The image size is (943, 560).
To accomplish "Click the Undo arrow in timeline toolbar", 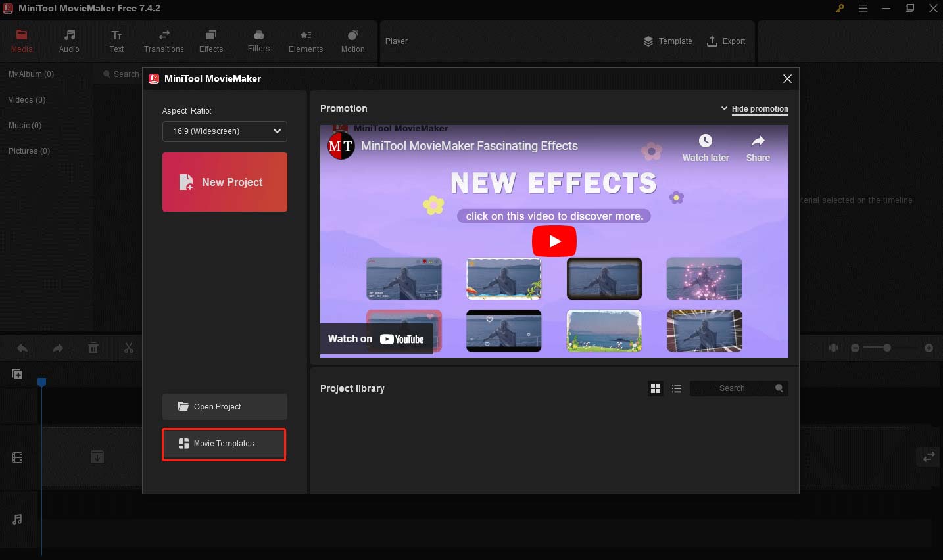I will (x=22, y=348).
